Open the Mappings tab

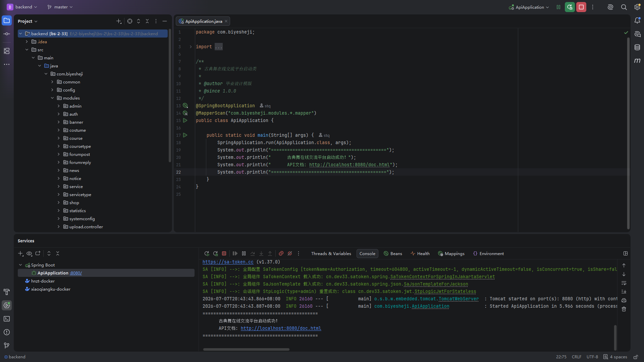tap(451, 254)
